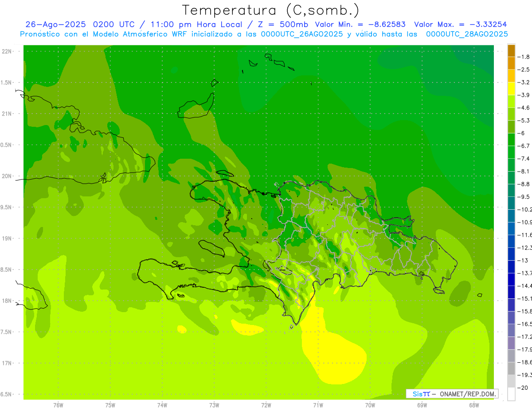Screen dimensions: 532x411
Task: Click the -17.2 colorbar value
Action: pos(525,337)
